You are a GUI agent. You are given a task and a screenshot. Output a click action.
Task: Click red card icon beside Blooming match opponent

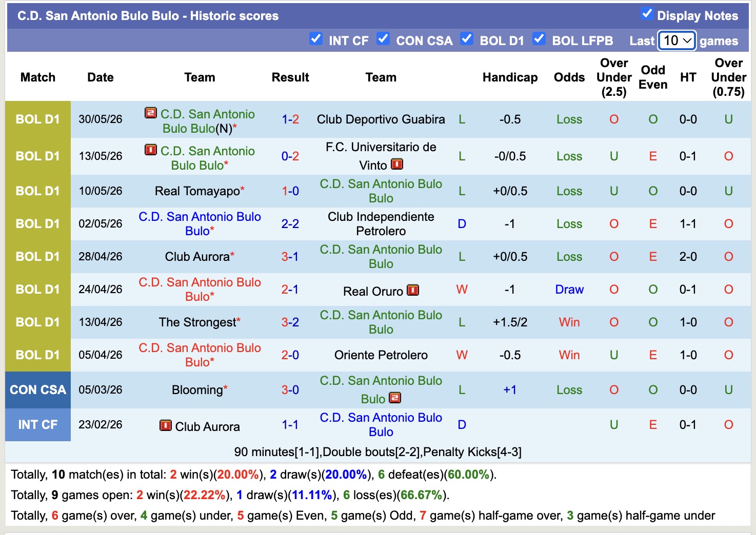[395, 398]
